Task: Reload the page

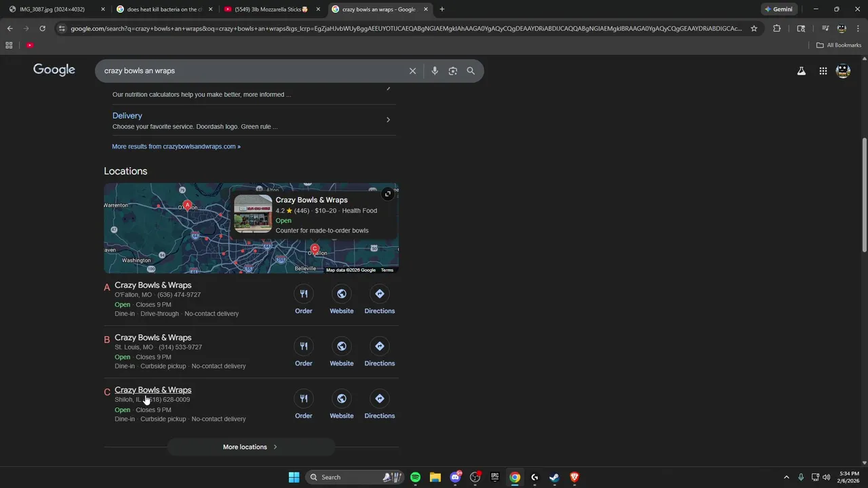Action: click(42, 28)
